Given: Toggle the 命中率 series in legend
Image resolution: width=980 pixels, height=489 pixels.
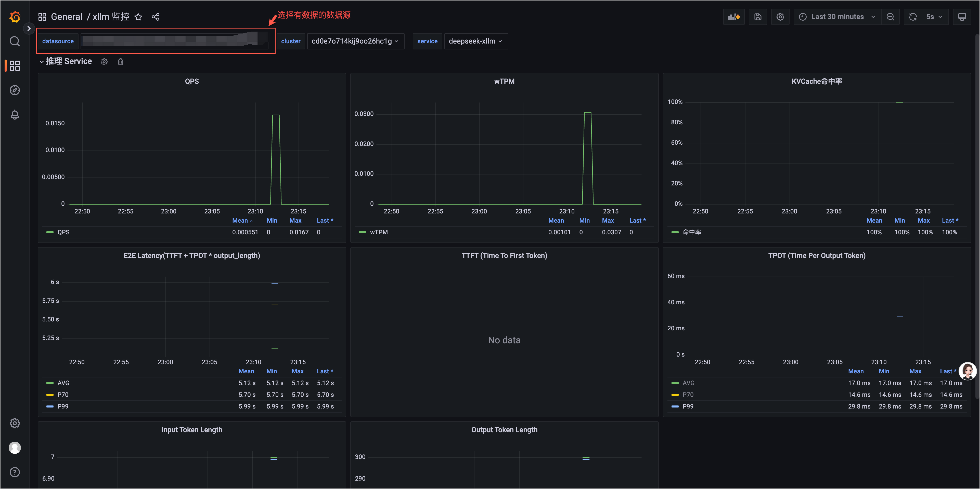Looking at the screenshot, I should coord(692,232).
